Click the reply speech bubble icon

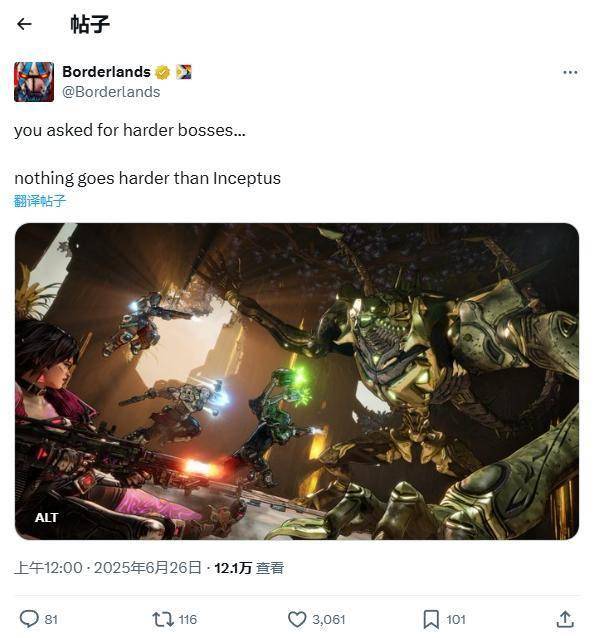pyautogui.click(x=29, y=619)
